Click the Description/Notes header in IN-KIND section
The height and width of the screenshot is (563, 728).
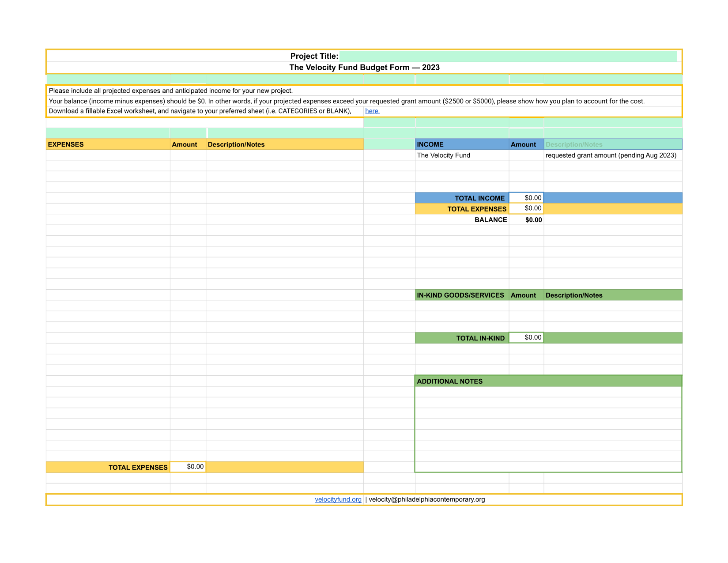pos(613,295)
